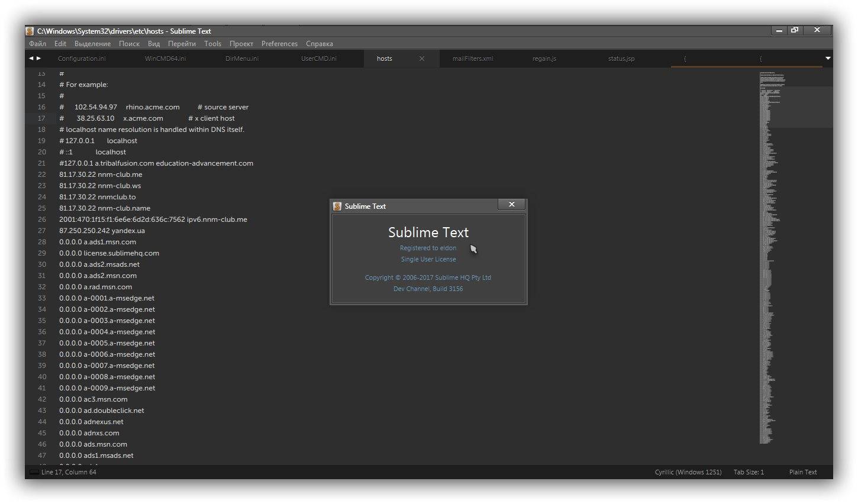Image resolution: width=858 pixels, height=504 pixels.
Task: Click the left tab scroll arrow
Action: click(x=31, y=58)
